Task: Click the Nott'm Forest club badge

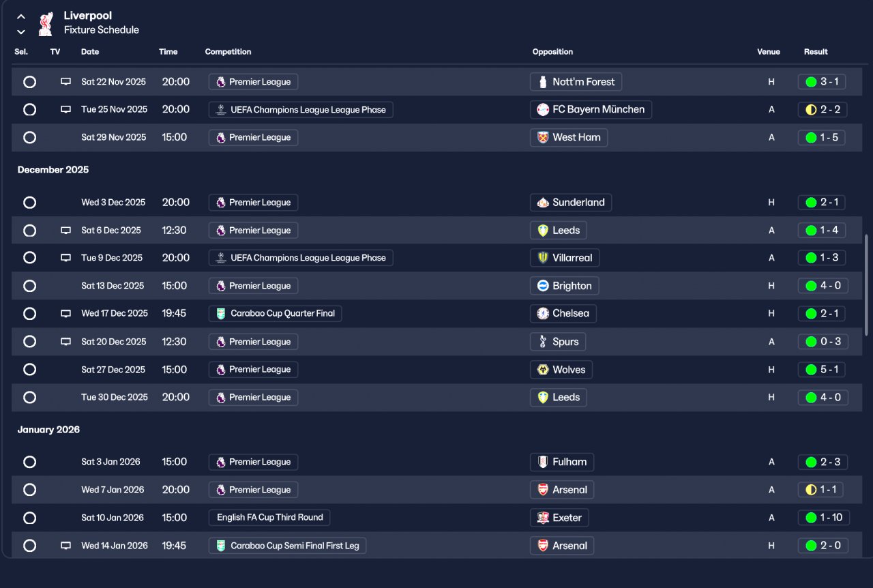Action: 543,82
